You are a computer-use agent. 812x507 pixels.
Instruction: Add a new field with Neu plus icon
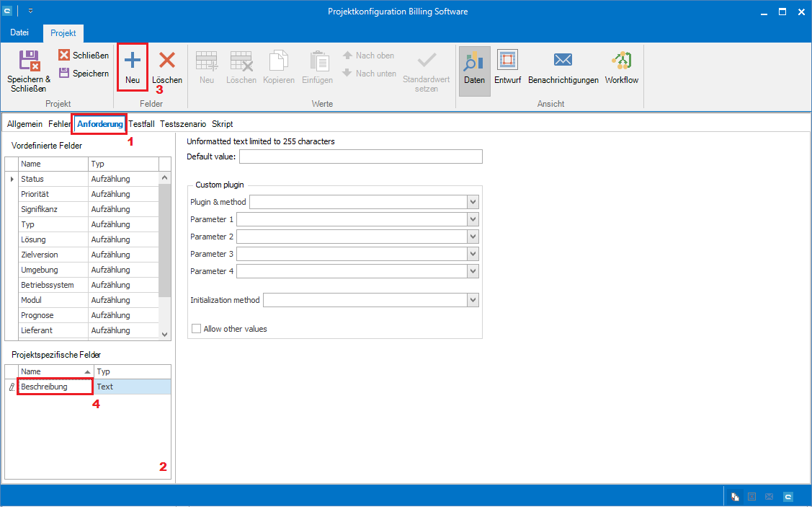pyautogui.click(x=133, y=61)
